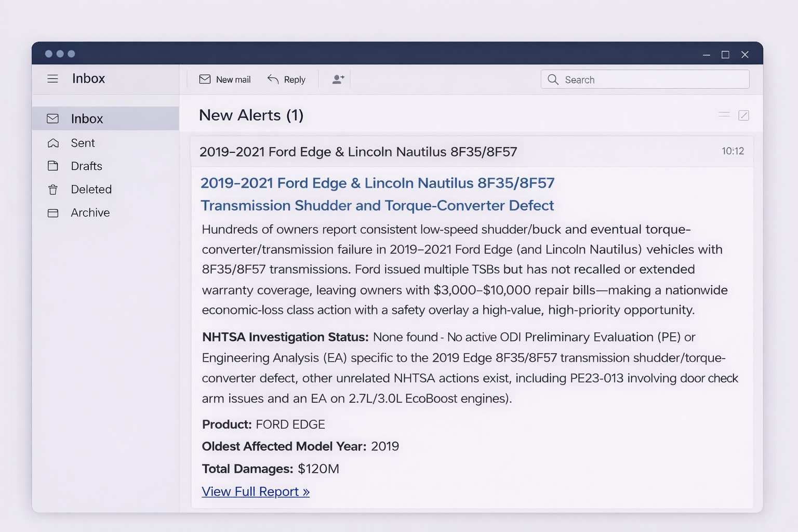The image size is (798, 532).
Task: Select the email subject row at 10:12
Action: tap(472, 152)
